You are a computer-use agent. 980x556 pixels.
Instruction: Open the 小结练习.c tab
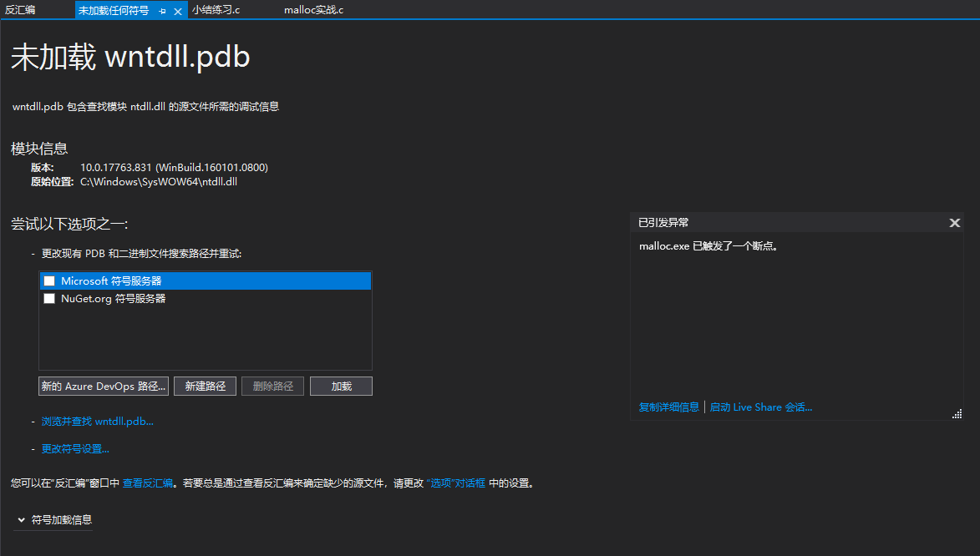[216, 10]
